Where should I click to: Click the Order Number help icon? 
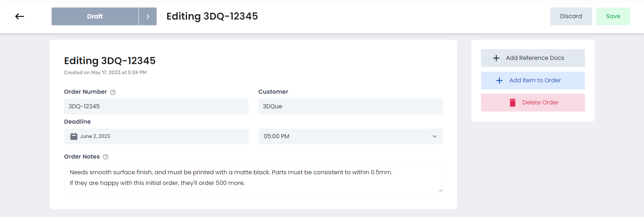pyautogui.click(x=113, y=92)
